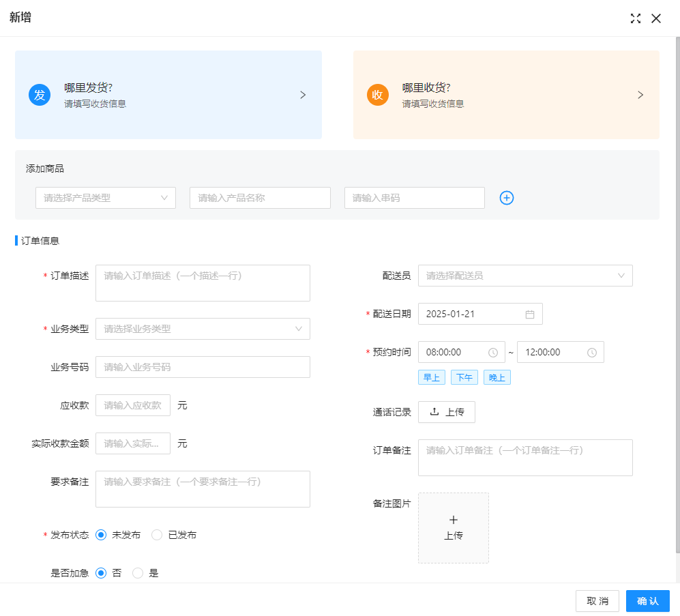Click into the 要求备注 textarea
680x616 pixels.
pos(203,489)
